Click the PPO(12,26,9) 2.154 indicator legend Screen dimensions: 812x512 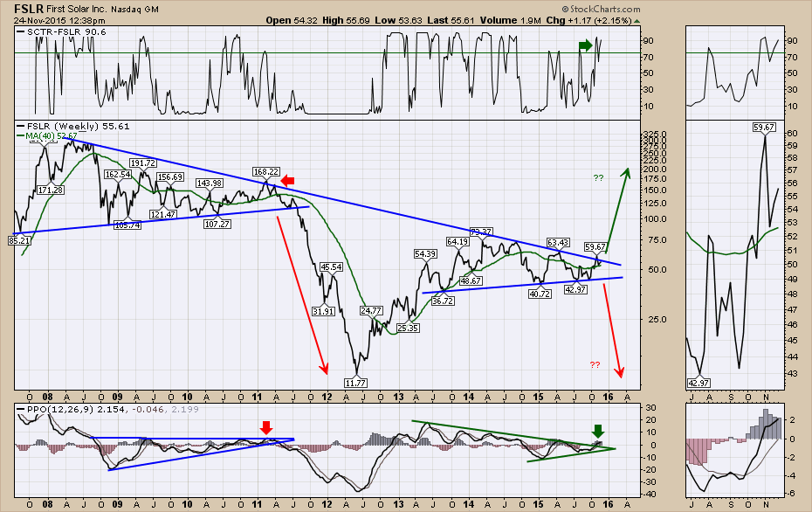point(71,410)
